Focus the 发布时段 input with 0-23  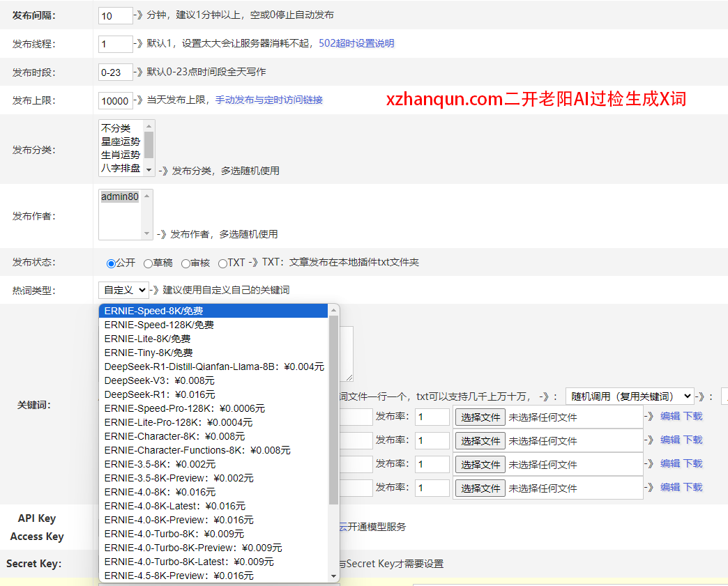116,72
